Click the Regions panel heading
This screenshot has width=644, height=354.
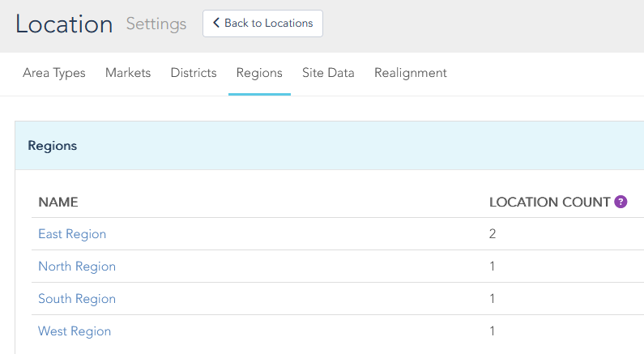pos(53,146)
